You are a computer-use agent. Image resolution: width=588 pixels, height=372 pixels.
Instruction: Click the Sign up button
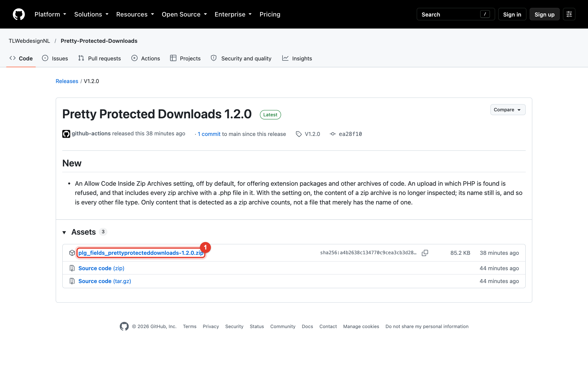point(544,14)
